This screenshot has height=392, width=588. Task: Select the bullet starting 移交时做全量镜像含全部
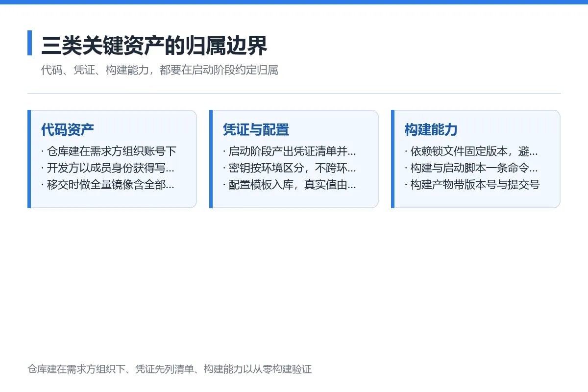[x=108, y=185]
